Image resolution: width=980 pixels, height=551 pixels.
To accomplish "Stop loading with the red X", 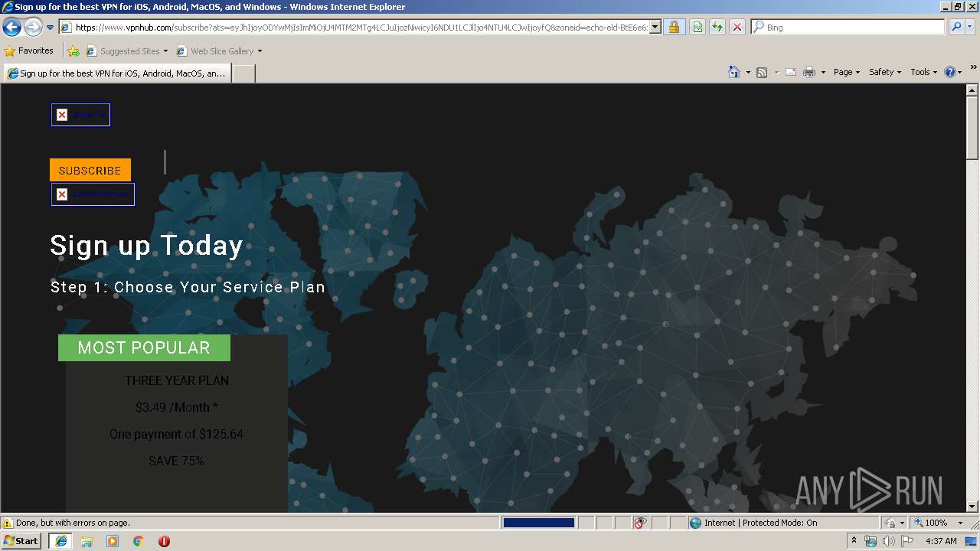I will tap(737, 28).
